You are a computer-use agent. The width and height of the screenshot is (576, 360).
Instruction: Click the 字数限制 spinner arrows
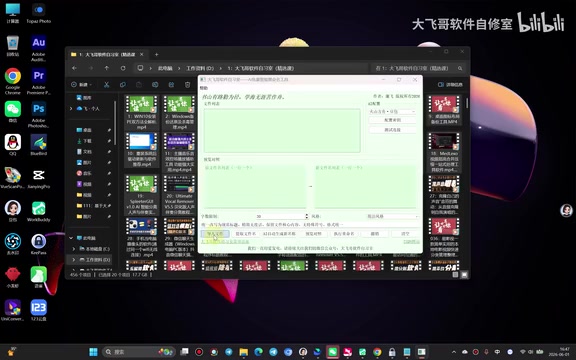tap(306, 216)
